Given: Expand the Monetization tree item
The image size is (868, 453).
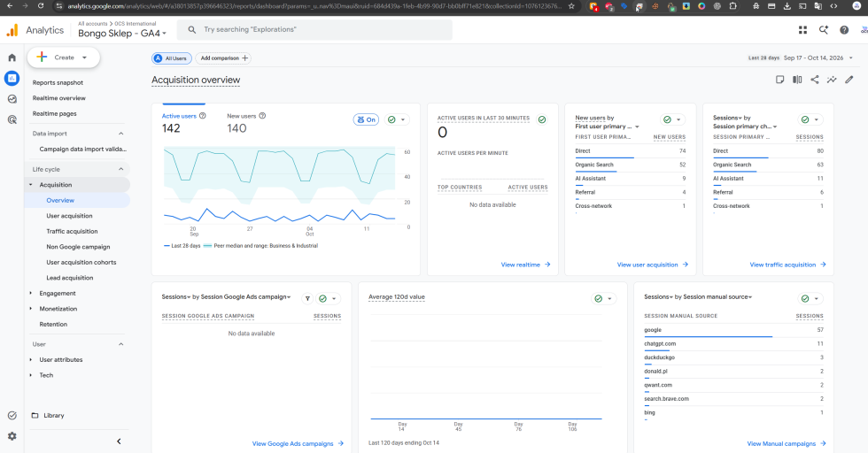Looking at the screenshot, I should [30, 309].
